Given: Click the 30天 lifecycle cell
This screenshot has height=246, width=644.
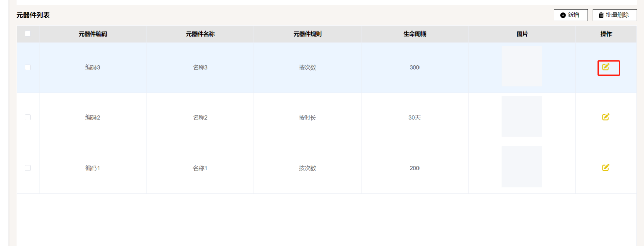Looking at the screenshot, I should point(414,118).
